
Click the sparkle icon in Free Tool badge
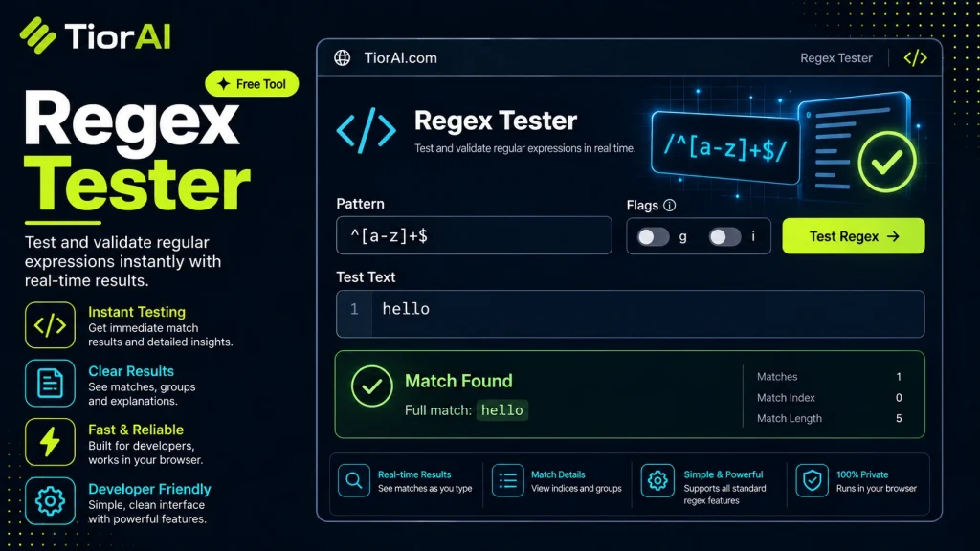(x=223, y=84)
